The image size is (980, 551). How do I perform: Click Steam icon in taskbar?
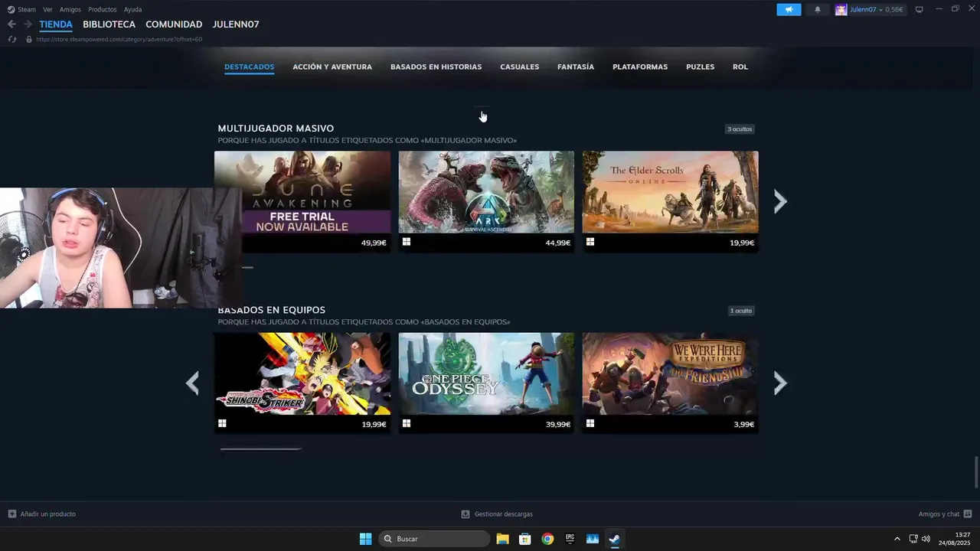(x=614, y=539)
